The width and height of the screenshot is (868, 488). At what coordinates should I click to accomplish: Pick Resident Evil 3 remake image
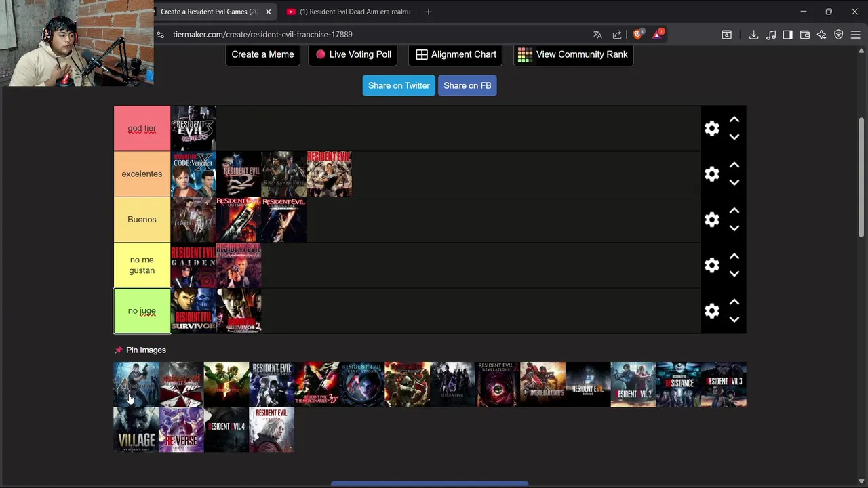pyautogui.click(x=724, y=384)
